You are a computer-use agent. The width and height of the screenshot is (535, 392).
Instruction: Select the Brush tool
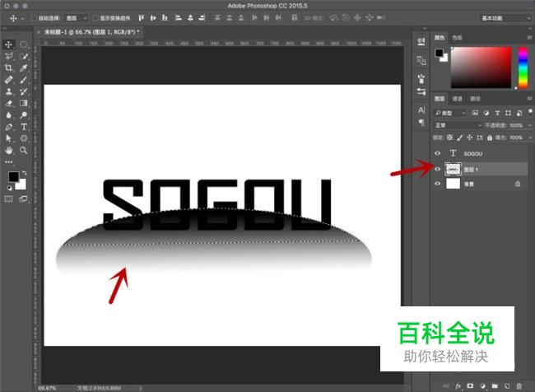24,80
